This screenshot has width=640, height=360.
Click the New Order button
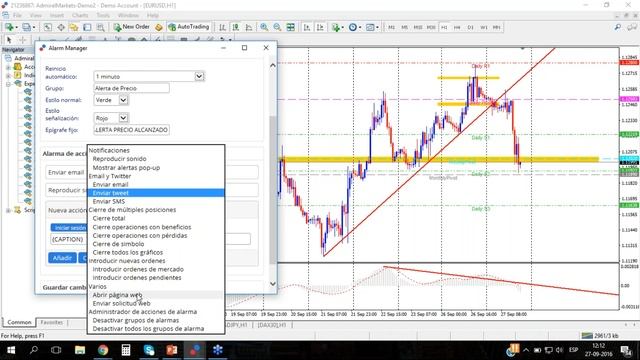coord(131,27)
